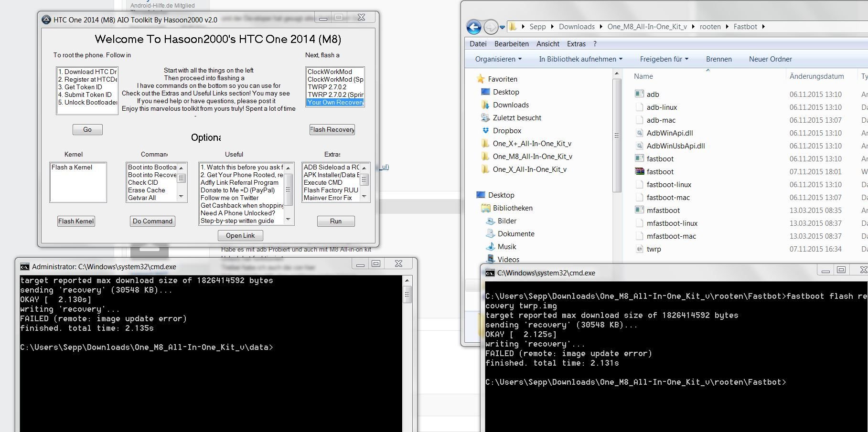Image resolution: width=868 pixels, height=432 pixels.
Task: Click the Administrator cmd.exe window title icon
Action: coord(24,266)
